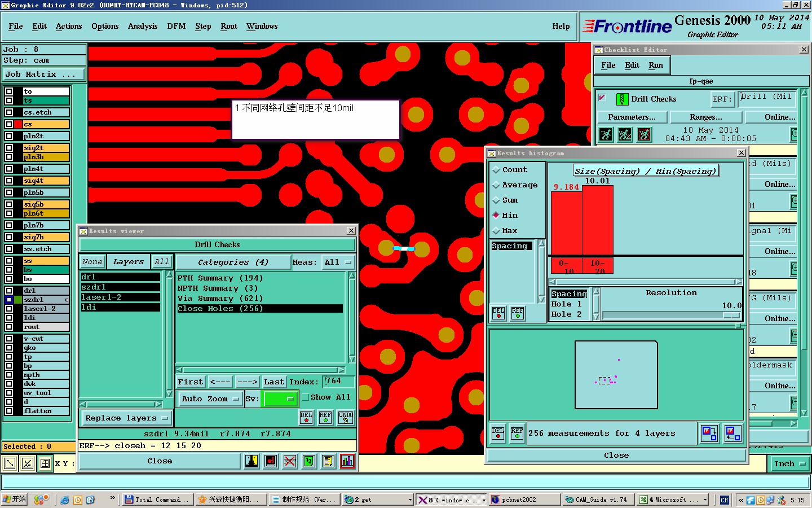Click REF icon below Spacing list in histogram
812x508 pixels.
point(518,313)
